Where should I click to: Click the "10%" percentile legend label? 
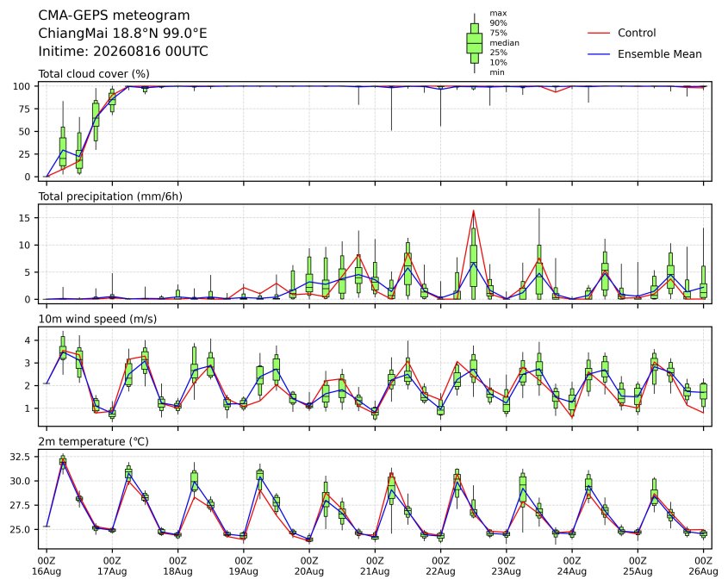(498, 62)
